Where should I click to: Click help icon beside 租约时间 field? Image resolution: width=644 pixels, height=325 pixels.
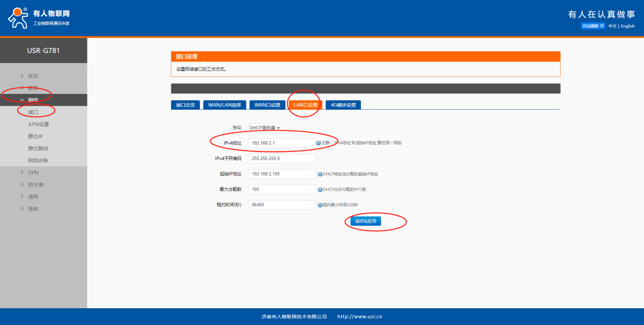click(320, 205)
